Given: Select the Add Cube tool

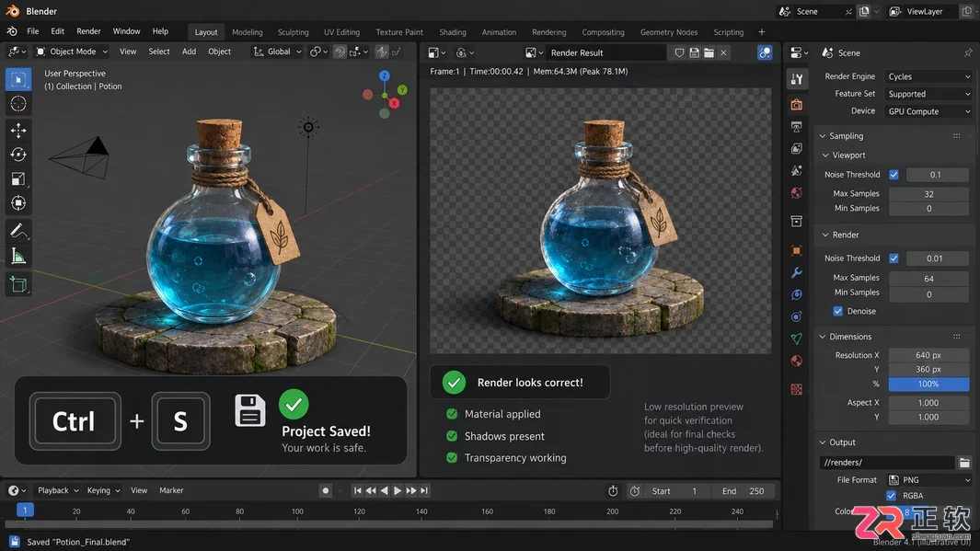Looking at the screenshot, I should point(18,284).
